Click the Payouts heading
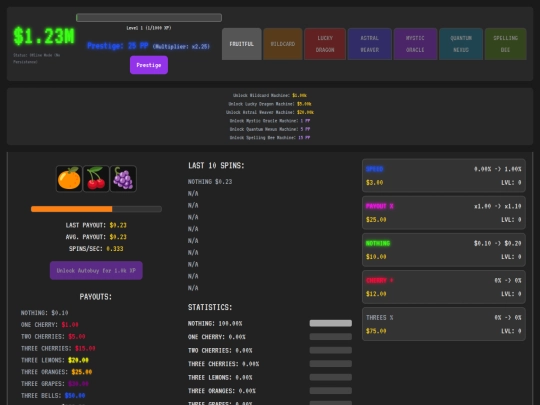Image resolution: width=540 pixels, height=405 pixels. [x=96, y=297]
